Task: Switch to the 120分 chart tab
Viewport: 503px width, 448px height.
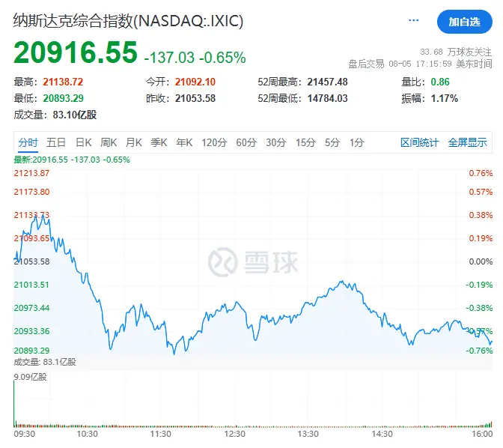Action: pos(214,142)
